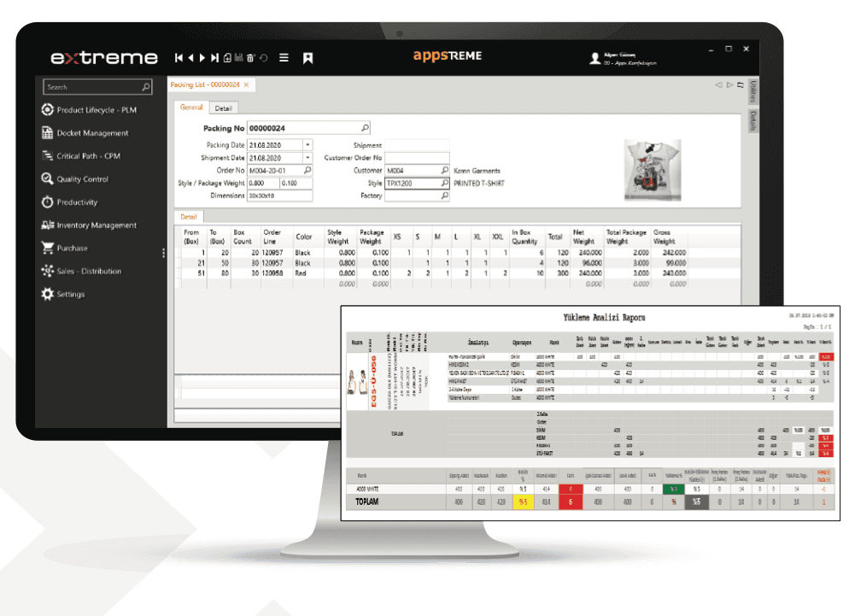Click the undo/refresh arrow icon
The image size is (849, 616).
pyautogui.click(x=264, y=58)
